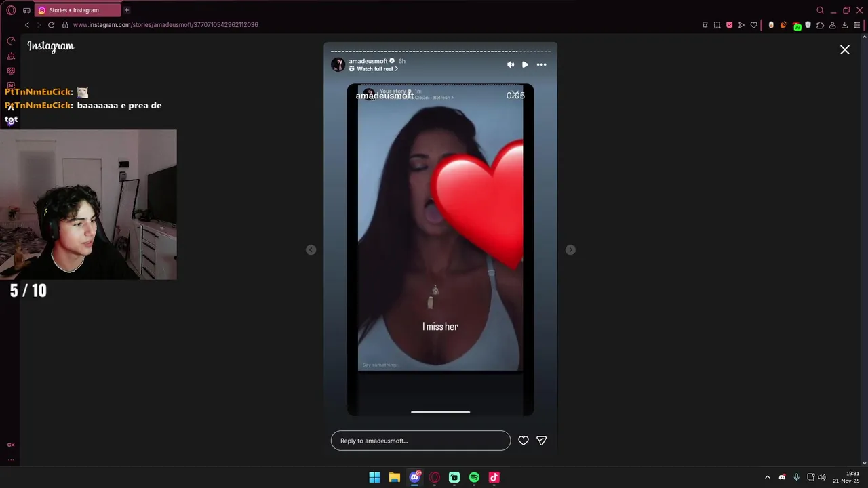Open the Discord tray icon

(x=782, y=477)
